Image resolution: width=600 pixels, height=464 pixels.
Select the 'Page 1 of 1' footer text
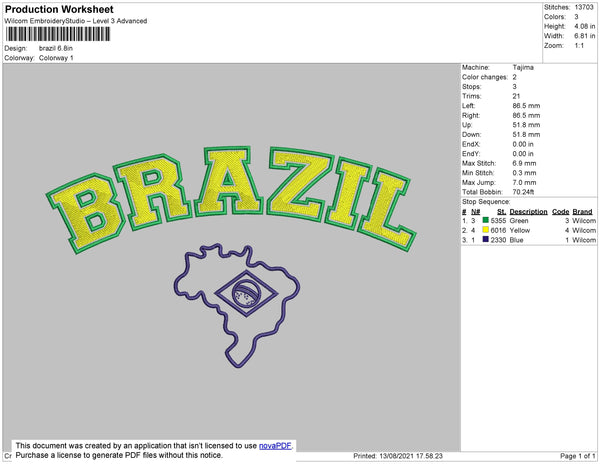[578, 456]
